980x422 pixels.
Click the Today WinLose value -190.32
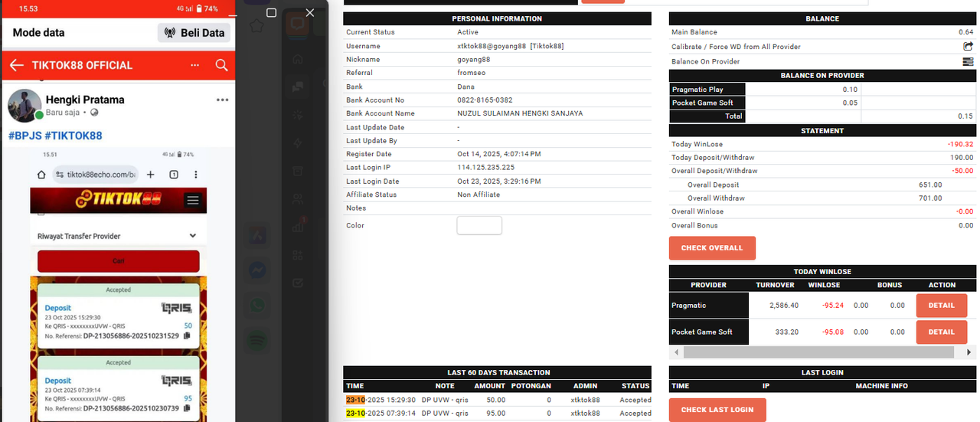coord(961,144)
